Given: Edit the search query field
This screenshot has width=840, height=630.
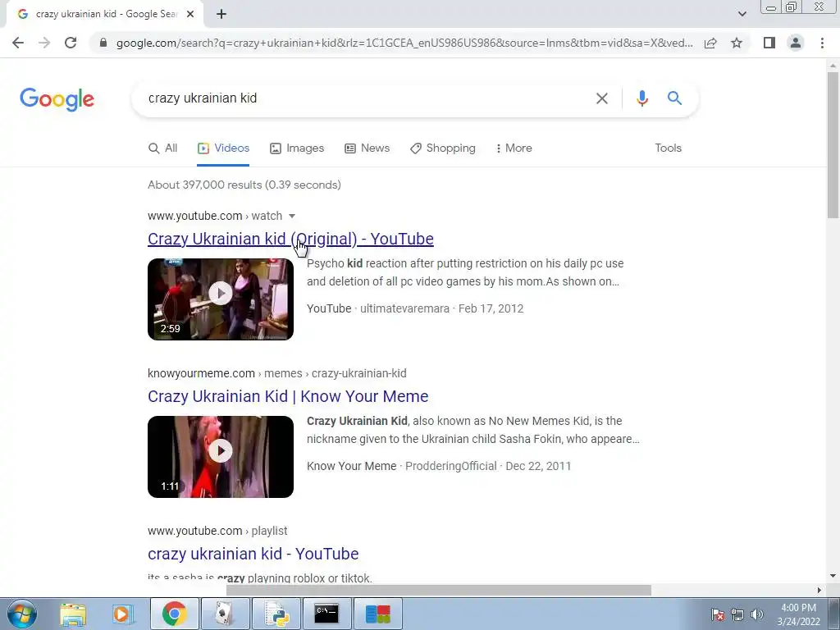Looking at the screenshot, I should click(x=364, y=98).
